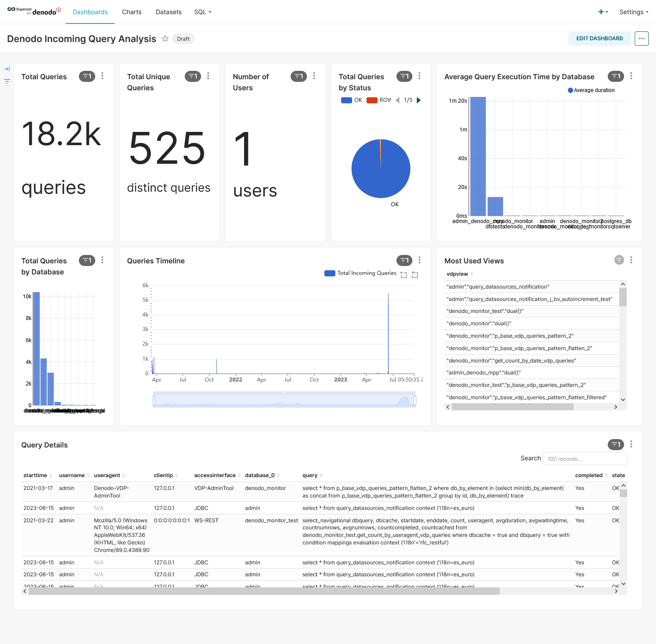Image resolution: width=656 pixels, height=644 pixels.
Task: Go to the Datasets tab
Action: [169, 12]
